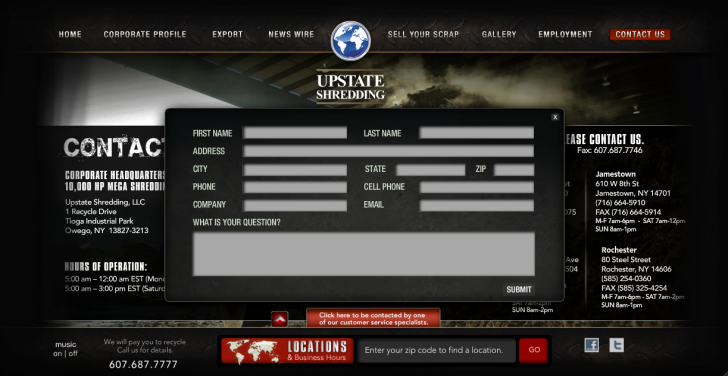This screenshot has width=728, height=376.
Task: Click the (585) 254-0360 phone number
Action: 626,279
